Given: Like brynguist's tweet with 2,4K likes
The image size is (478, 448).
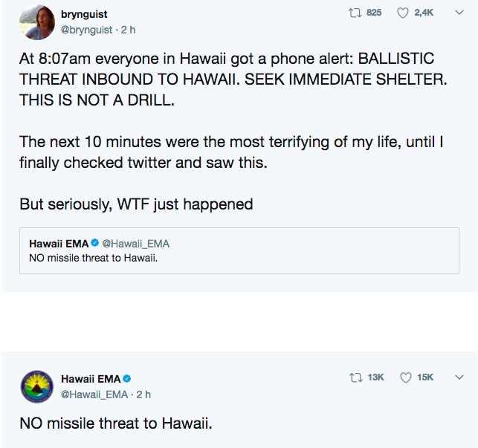Looking at the screenshot, I should pos(402,13).
